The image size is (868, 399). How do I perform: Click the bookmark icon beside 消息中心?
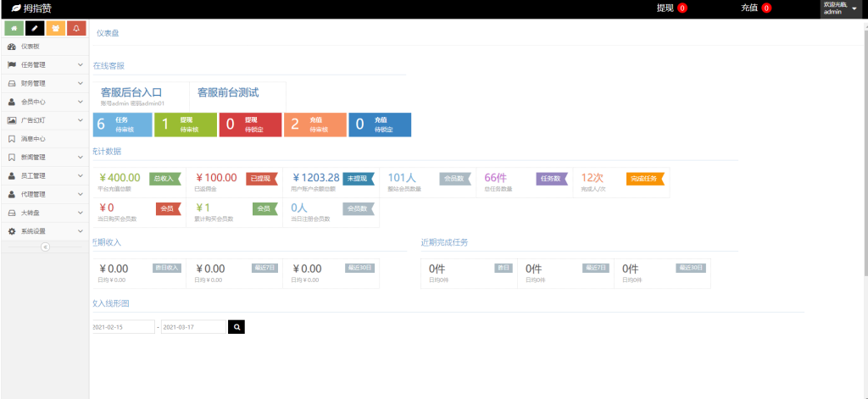[x=12, y=139]
